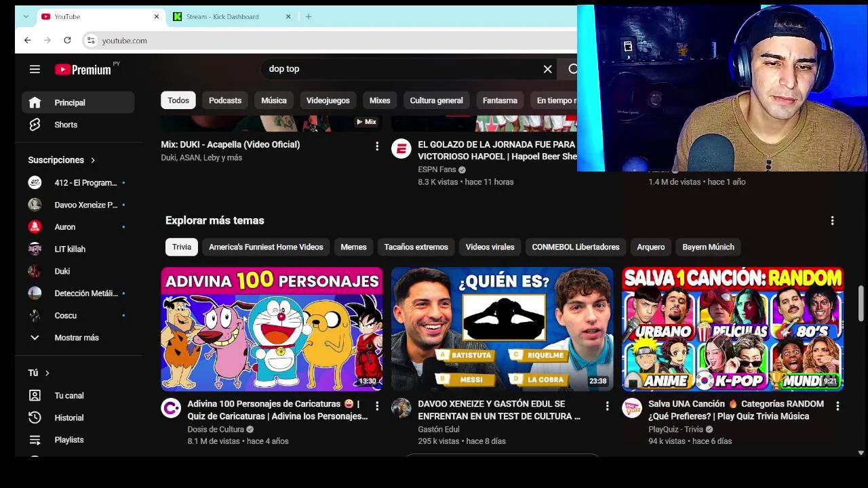Select the CONMEBOL Libertadores topic chip
868x488 pixels.
coord(576,247)
